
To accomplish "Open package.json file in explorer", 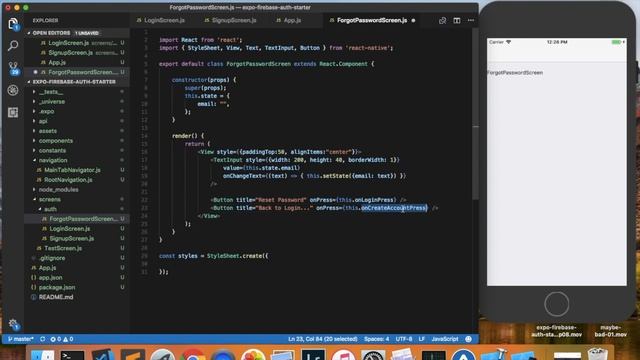I will coord(77,287).
